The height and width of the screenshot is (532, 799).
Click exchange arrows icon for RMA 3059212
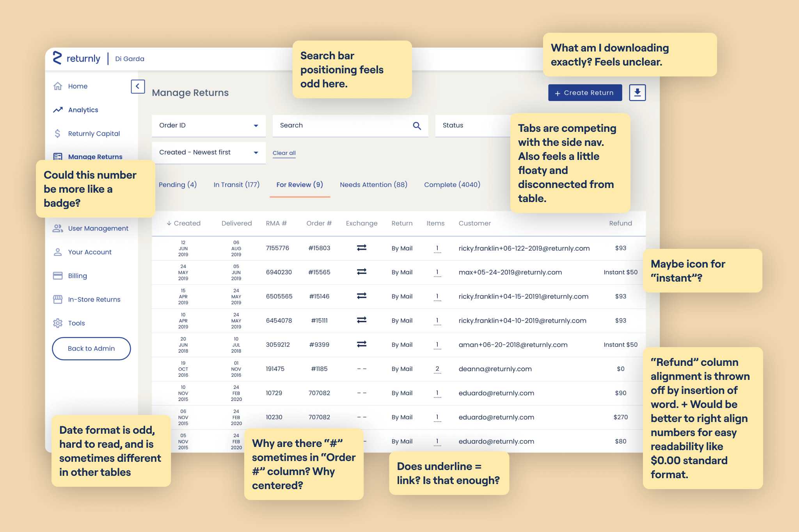tap(362, 344)
